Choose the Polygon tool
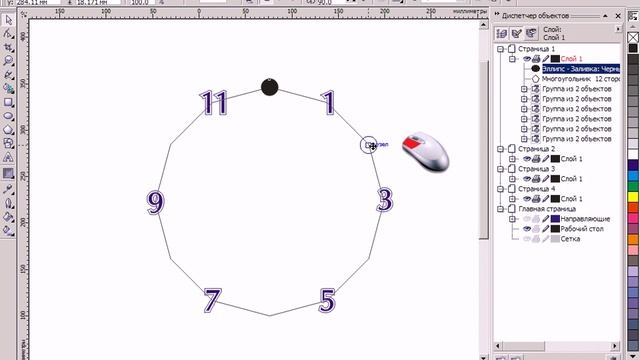This screenshot has height=360, width=640. pyautogui.click(x=8, y=130)
